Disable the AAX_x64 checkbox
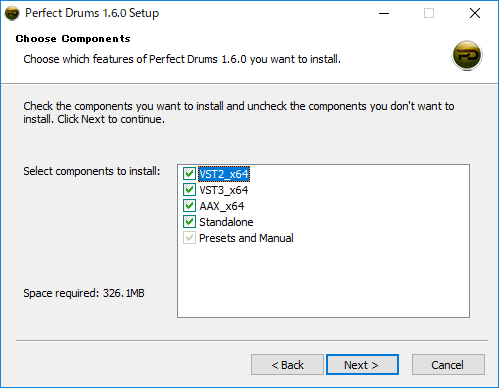This screenshot has width=499, height=388. (x=189, y=206)
